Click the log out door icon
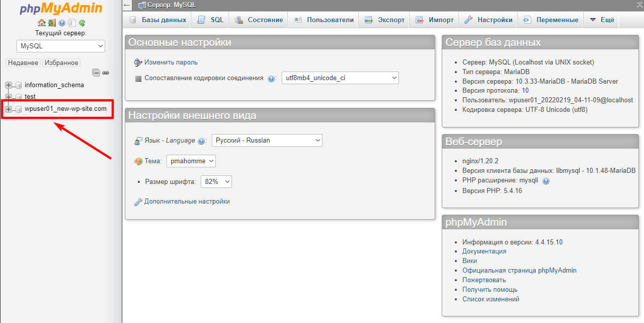644x323 pixels. tap(52, 23)
